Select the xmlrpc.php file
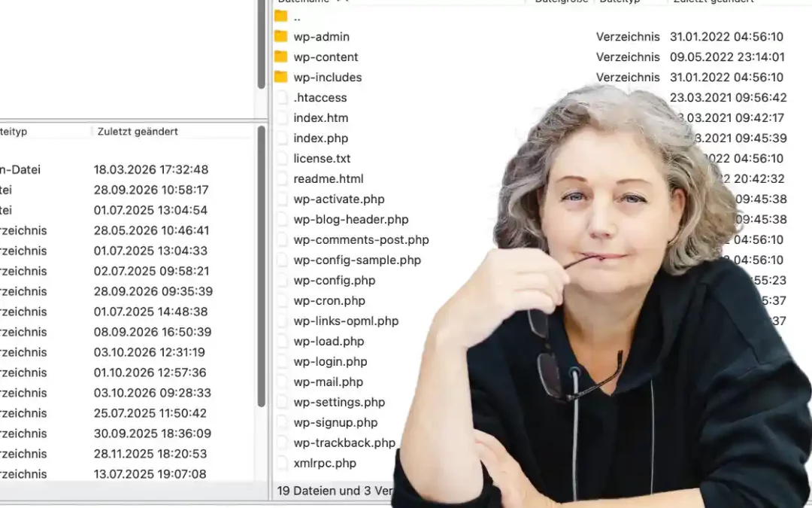This screenshot has width=812, height=508. point(325,463)
